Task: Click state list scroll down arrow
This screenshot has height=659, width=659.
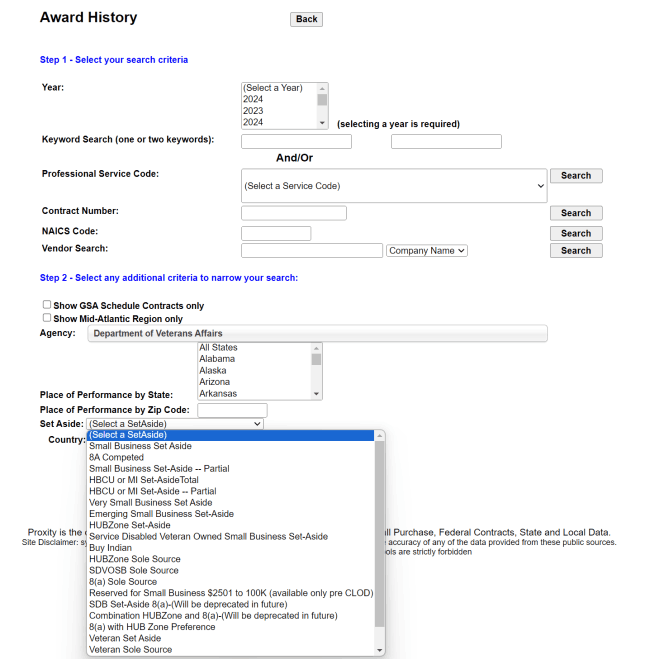Action: point(316,394)
